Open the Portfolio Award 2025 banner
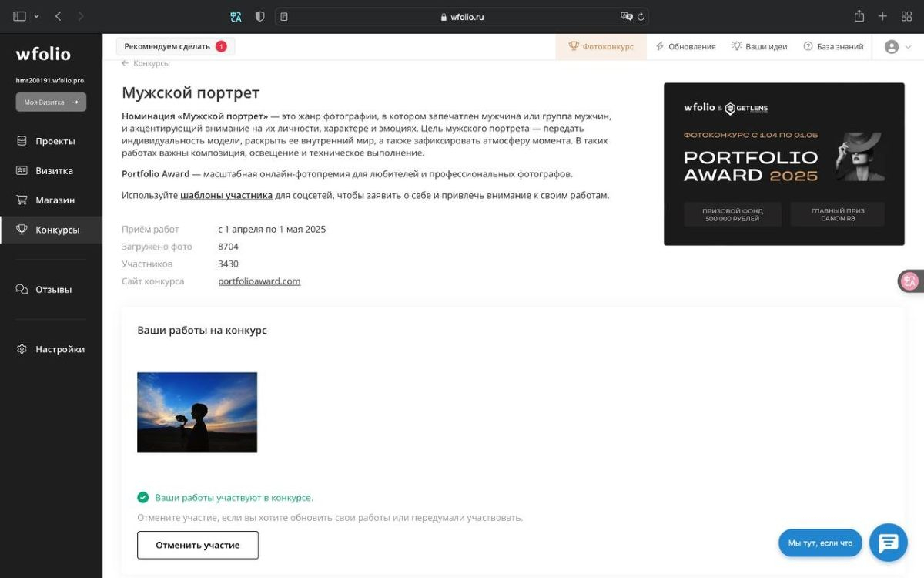This screenshot has width=924, height=578. coord(784,164)
